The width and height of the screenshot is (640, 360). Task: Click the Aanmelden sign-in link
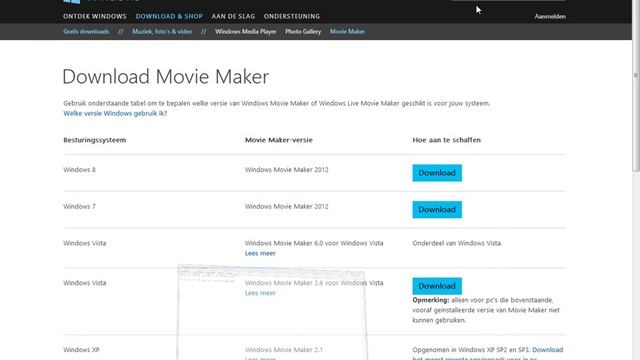[550, 16]
